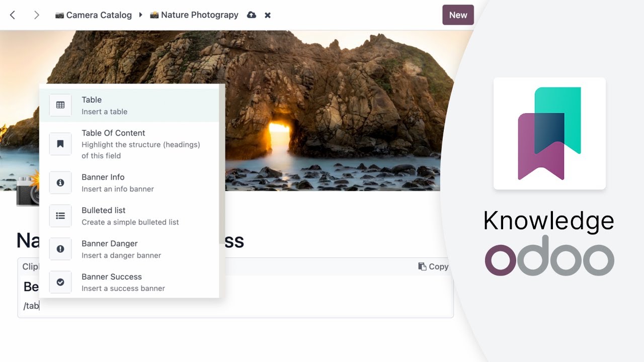The width and height of the screenshot is (644, 362).
Task: Click the 'Insert an info banner' text
Action: click(x=118, y=189)
